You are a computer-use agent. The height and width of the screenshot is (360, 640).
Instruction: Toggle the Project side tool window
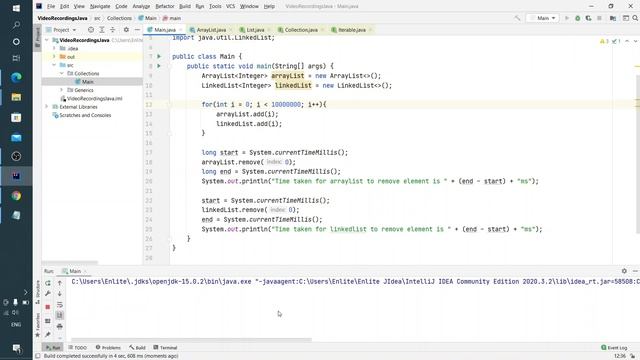coord(38,38)
